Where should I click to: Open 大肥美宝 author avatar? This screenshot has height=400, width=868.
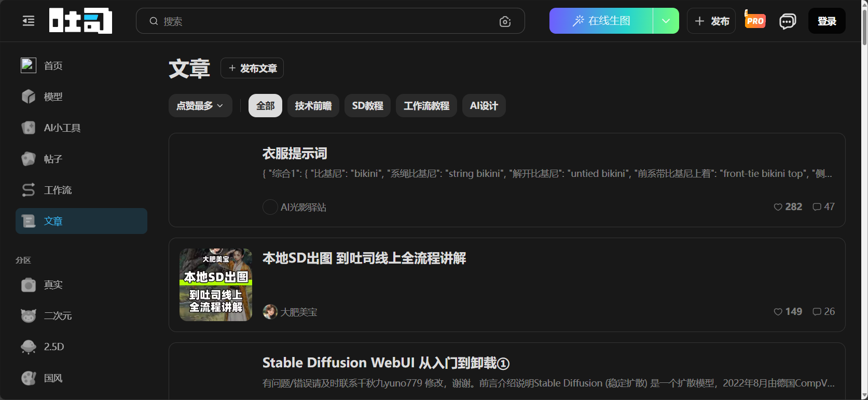(x=270, y=312)
